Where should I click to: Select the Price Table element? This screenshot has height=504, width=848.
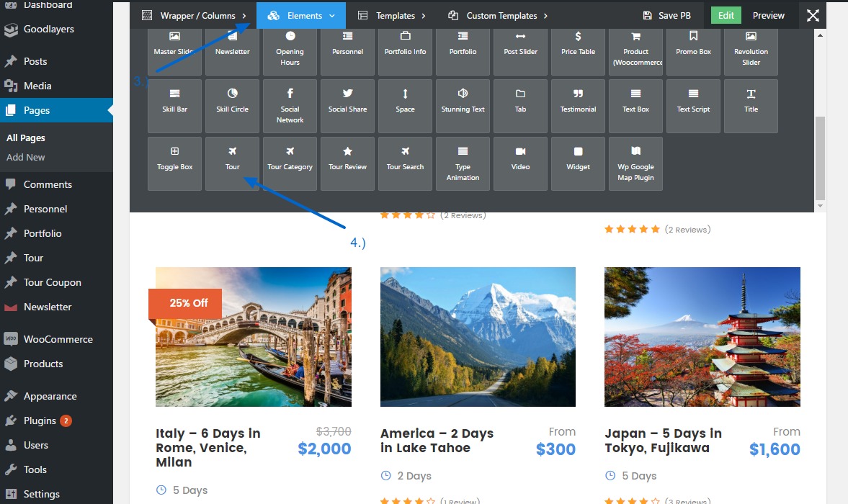[x=578, y=48]
